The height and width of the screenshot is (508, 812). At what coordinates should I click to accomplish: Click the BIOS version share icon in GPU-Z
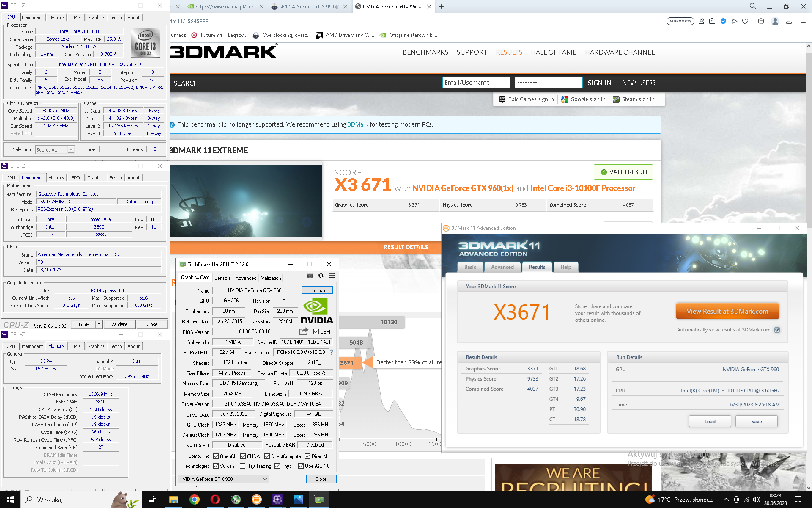304,331
